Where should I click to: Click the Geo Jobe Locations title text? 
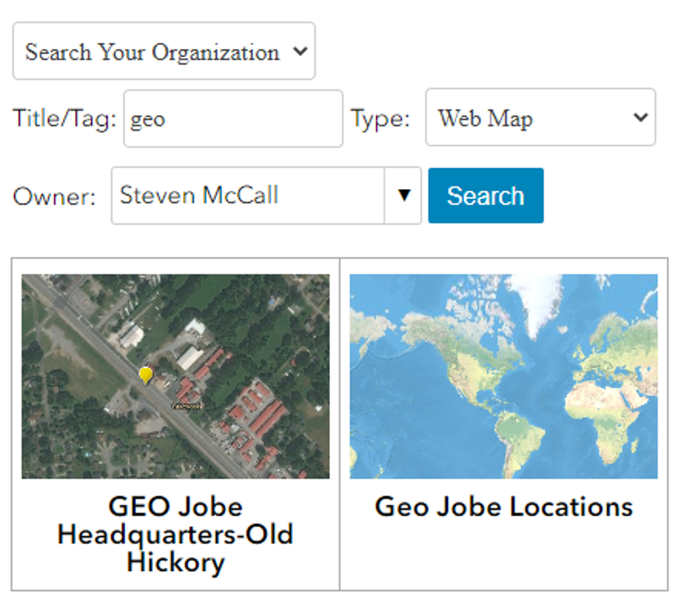[505, 507]
